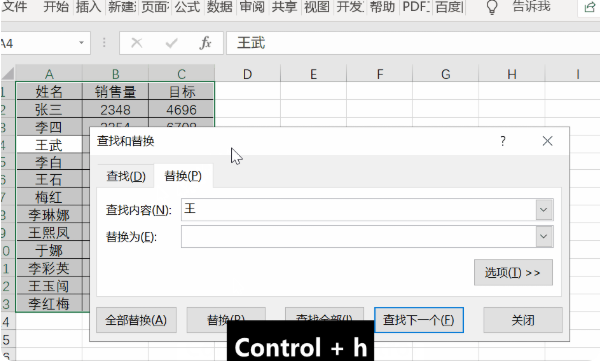The image size is (607, 361).
Task: Select cell containing 李琳娜
Action: pos(49,215)
